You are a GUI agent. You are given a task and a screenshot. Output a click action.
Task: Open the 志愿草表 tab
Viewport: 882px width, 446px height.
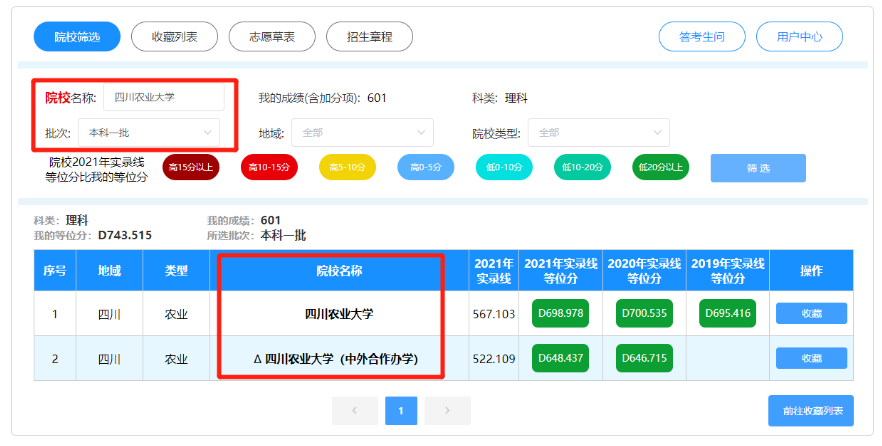pos(272,37)
